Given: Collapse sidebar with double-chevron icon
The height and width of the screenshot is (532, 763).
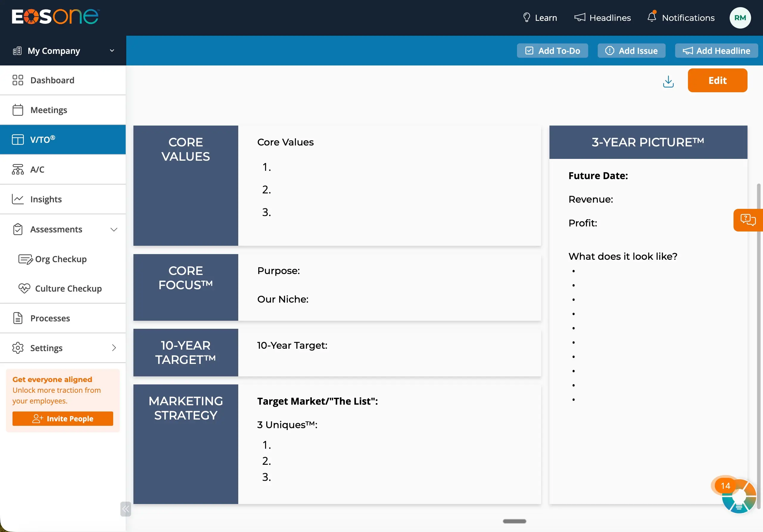Looking at the screenshot, I should pos(126,509).
